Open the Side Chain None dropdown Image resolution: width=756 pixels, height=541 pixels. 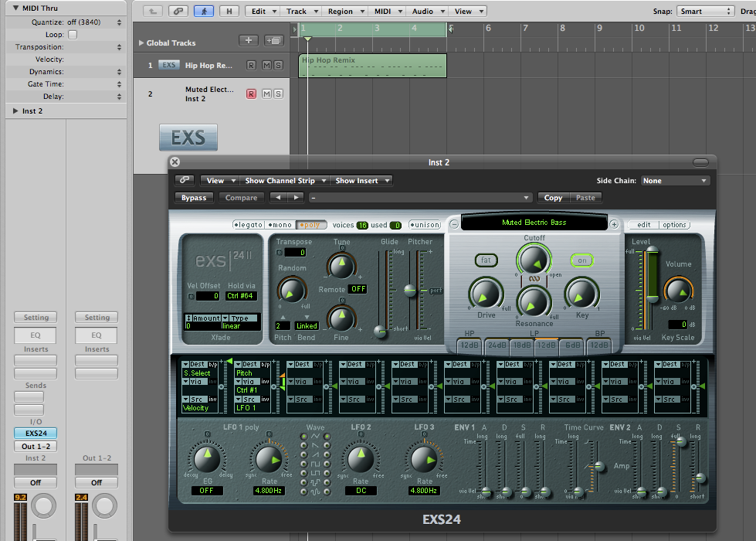675,181
